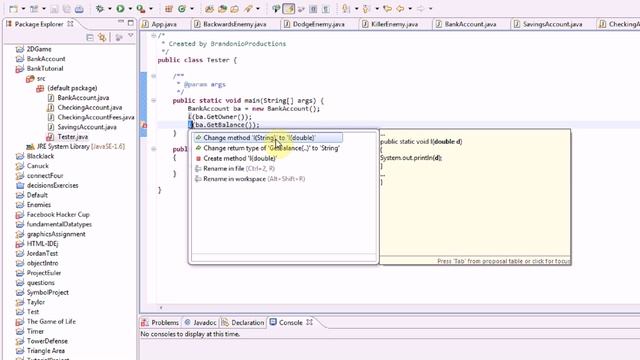The image size is (640, 360).
Task: Start Debug with the bug icon
Action: click(x=100, y=8)
